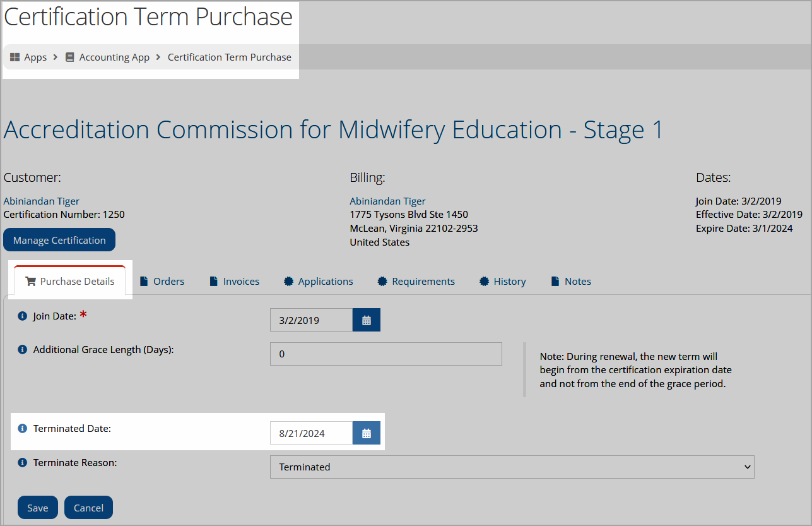The image size is (812, 526).
Task: Click the 1775 Tysons Blvd address line
Action: (x=409, y=214)
